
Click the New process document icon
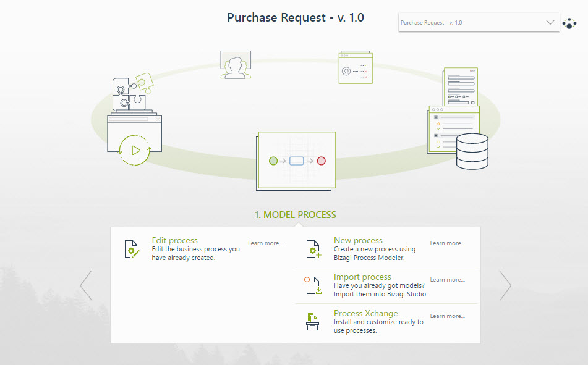[x=313, y=249]
